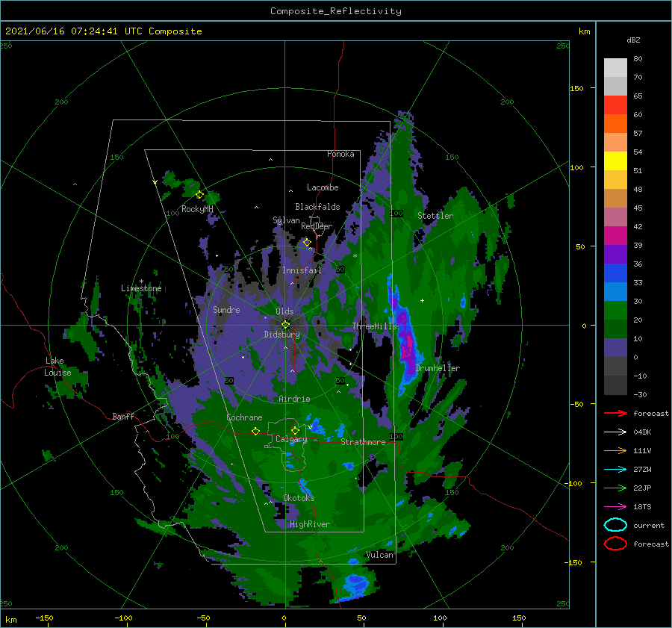
Task: Click the Strathmore city label
Action: coord(363,442)
